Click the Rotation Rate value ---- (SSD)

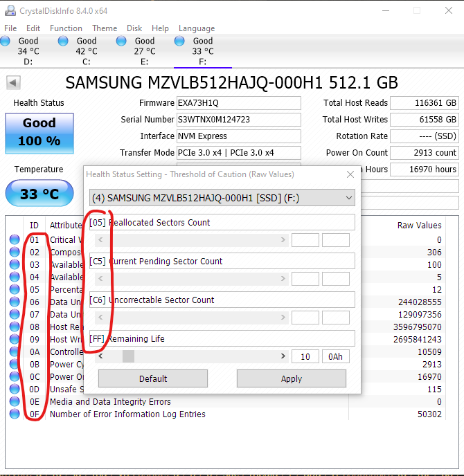point(425,136)
